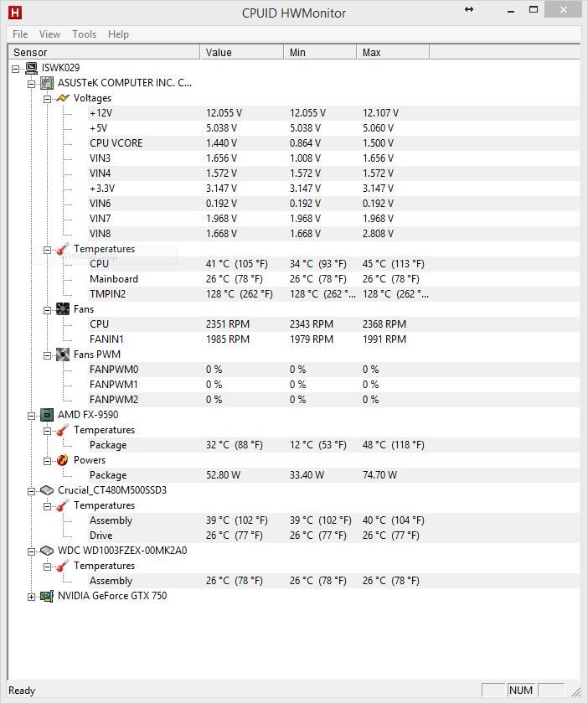
Task: Click the AMD FX-9590 processor icon
Action: click(47, 415)
